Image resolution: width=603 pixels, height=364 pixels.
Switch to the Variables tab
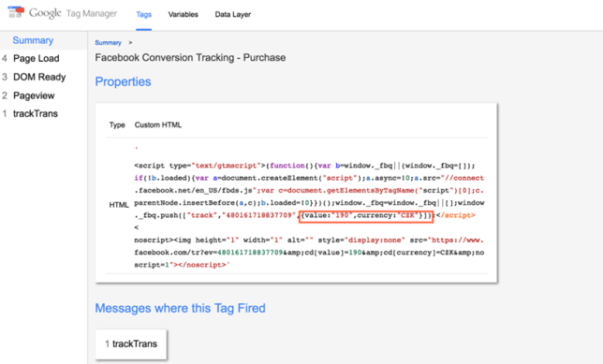click(184, 15)
